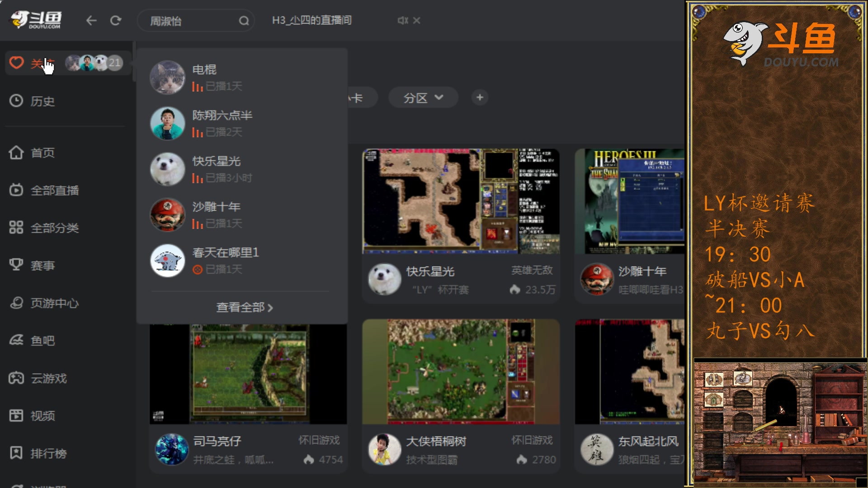The height and width of the screenshot is (488, 868).
Task: Click 东风起北风 streamer name
Action: 648,441
